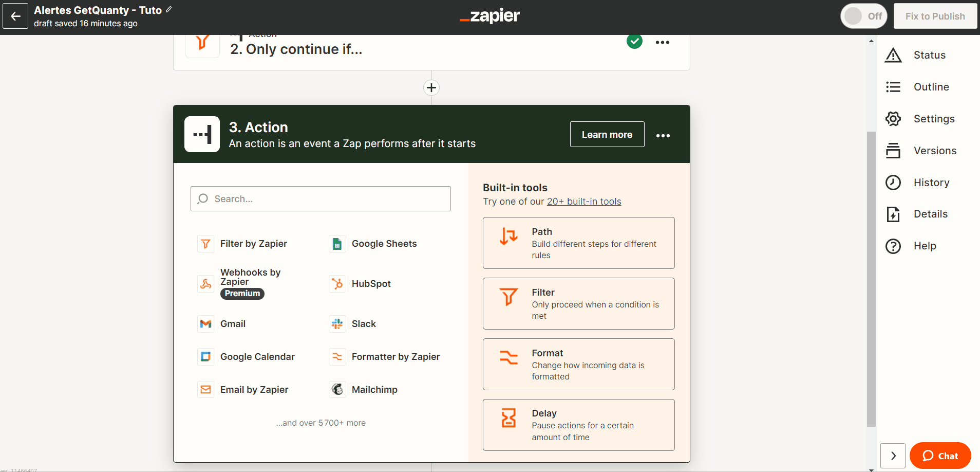Screen dimensions: 980x472
Task: Open the Details panel
Action: (916, 214)
